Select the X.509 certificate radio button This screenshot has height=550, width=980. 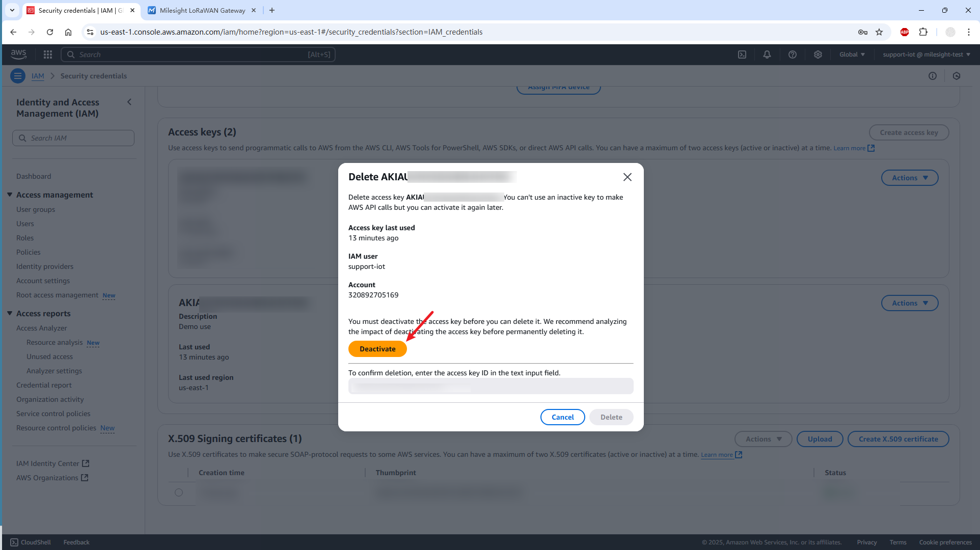[179, 492]
